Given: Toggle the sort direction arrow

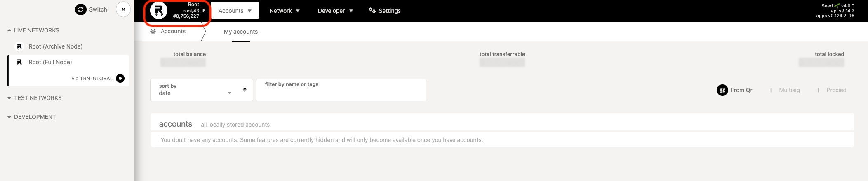Looking at the screenshot, I should (245, 89).
